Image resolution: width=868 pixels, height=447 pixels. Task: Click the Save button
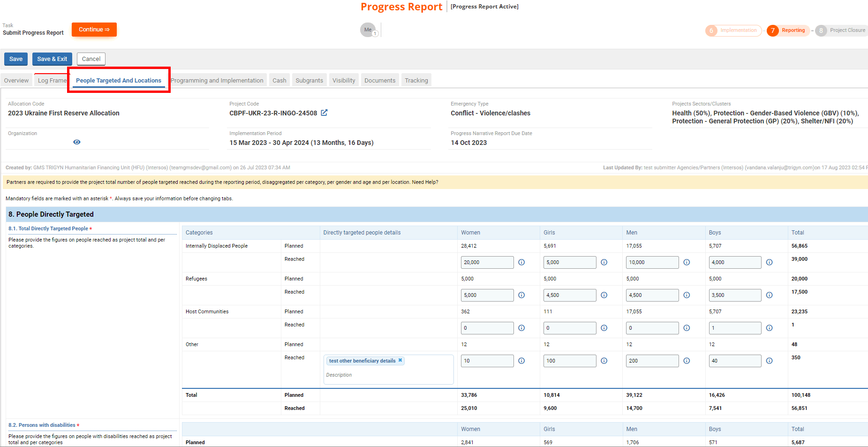coord(16,59)
